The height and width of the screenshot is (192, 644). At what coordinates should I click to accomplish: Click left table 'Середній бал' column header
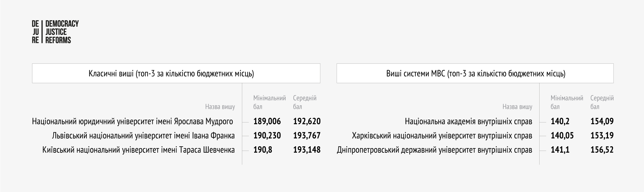click(x=305, y=102)
